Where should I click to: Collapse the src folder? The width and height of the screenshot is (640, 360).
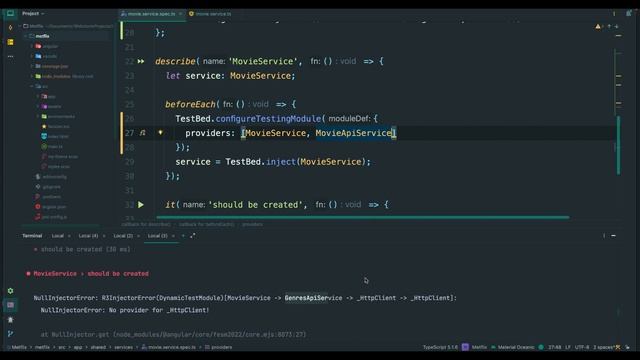[32, 86]
